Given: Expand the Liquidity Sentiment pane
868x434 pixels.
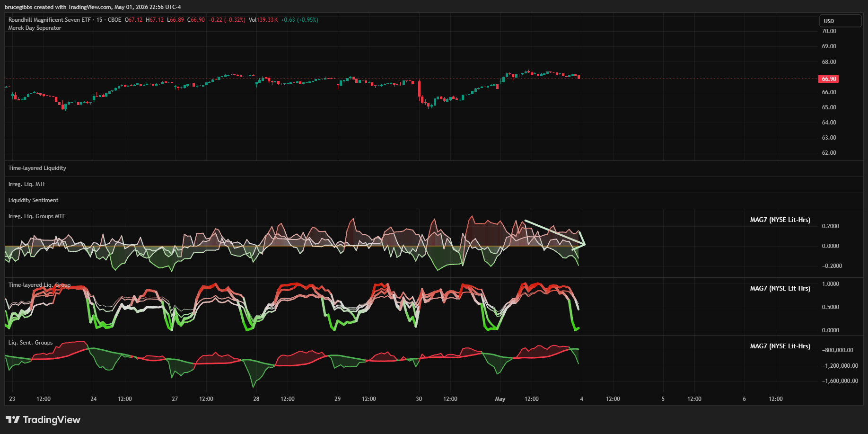Looking at the screenshot, I should point(33,200).
